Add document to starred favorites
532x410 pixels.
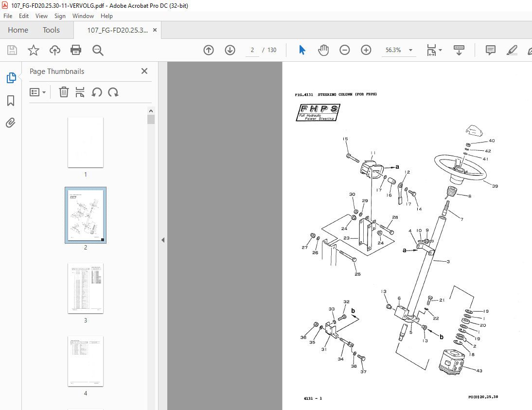point(33,50)
